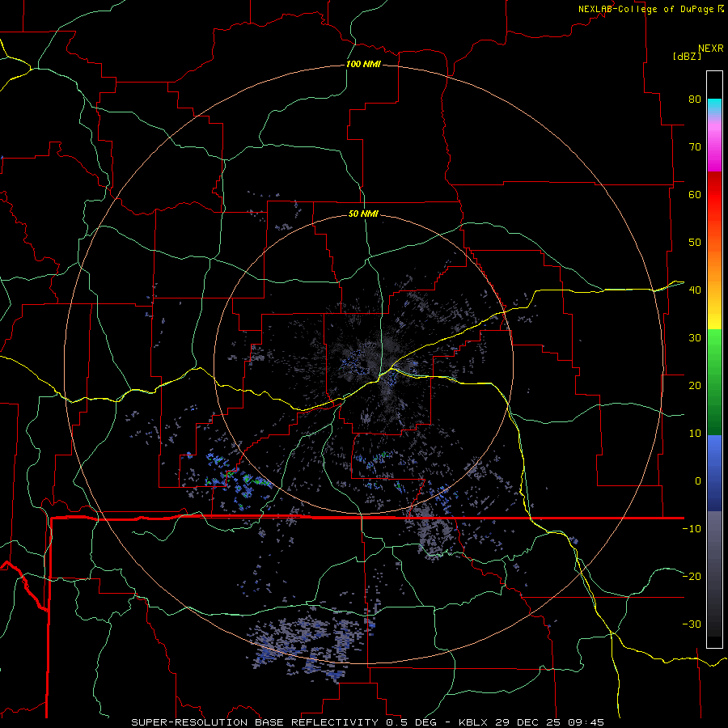Click the cyan top of the reflectivity color bar
The height and width of the screenshot is (728, 728).
click(714, 107)
